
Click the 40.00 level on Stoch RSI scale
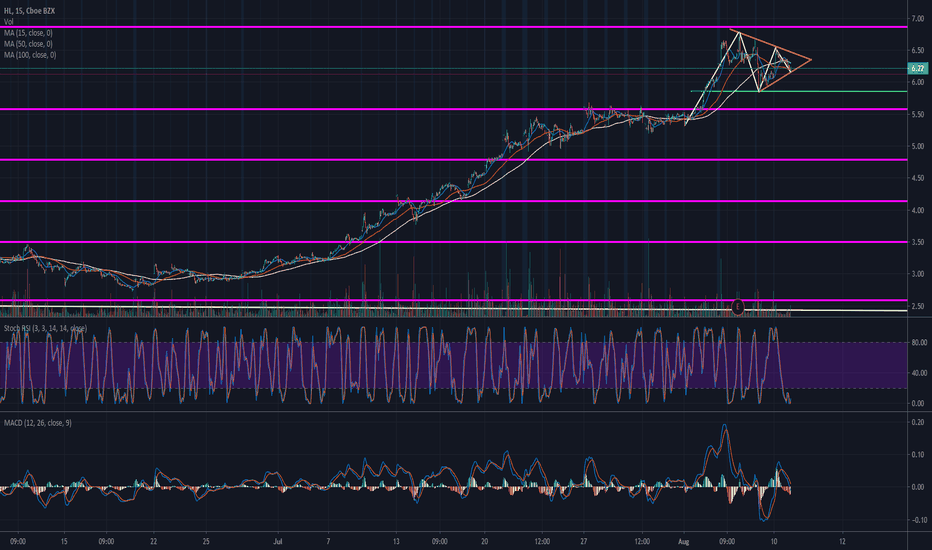[x=919, y=373]
